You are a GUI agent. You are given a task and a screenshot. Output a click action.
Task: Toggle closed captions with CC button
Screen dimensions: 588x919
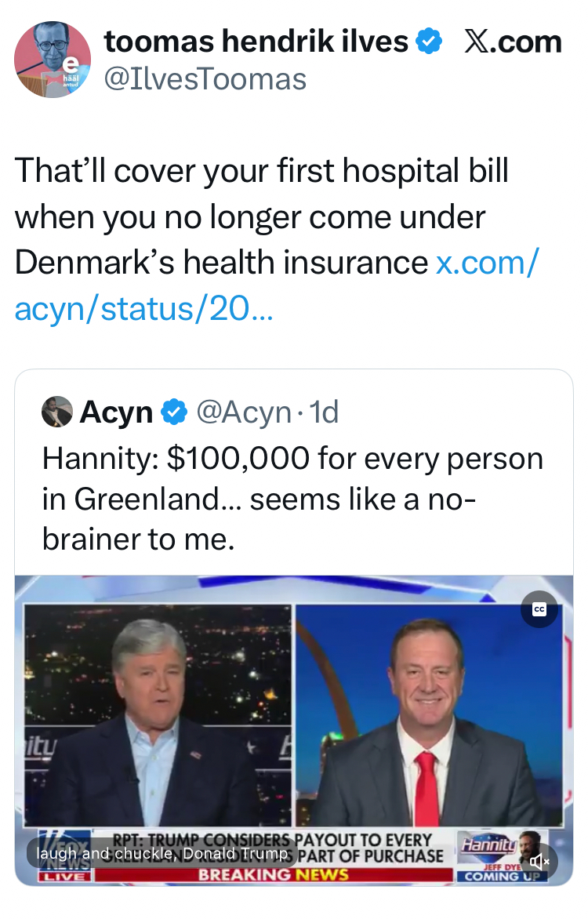[x=539, y=609]
